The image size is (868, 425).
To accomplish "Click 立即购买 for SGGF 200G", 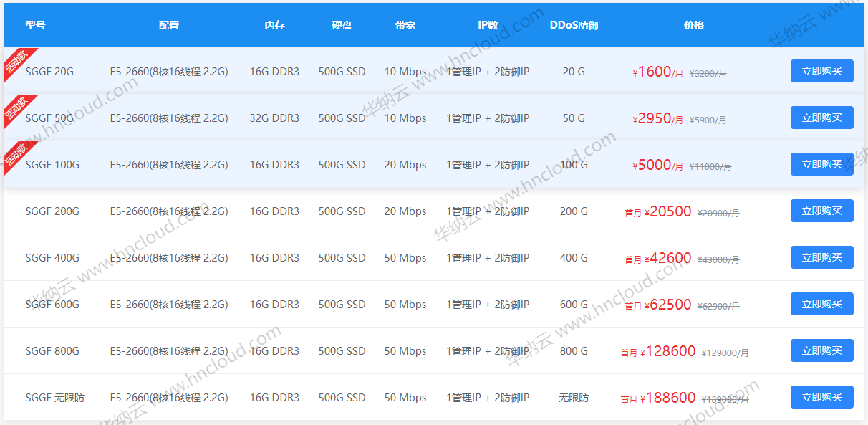I will pos(821,211).
